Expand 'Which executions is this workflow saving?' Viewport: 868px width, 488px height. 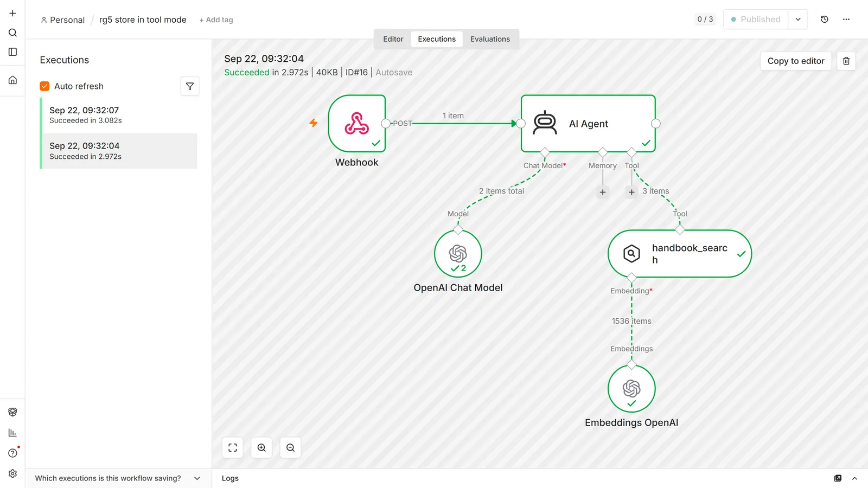[118, 478]
